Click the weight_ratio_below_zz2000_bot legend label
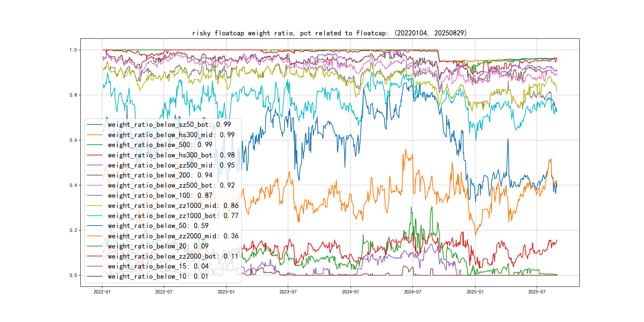Screen dimensions: 644x322 point(173,256)
